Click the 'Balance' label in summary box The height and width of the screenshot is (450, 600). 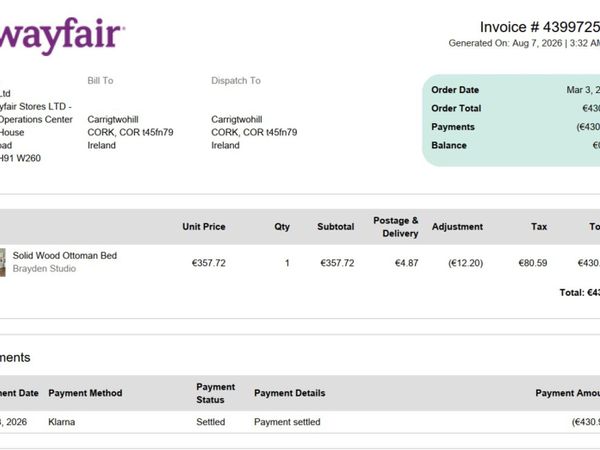(x=449, y=145)
